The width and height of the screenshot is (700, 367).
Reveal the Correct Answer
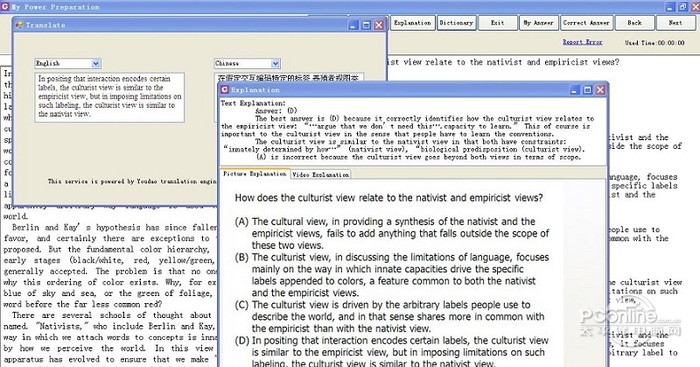(x=586, y=23)
